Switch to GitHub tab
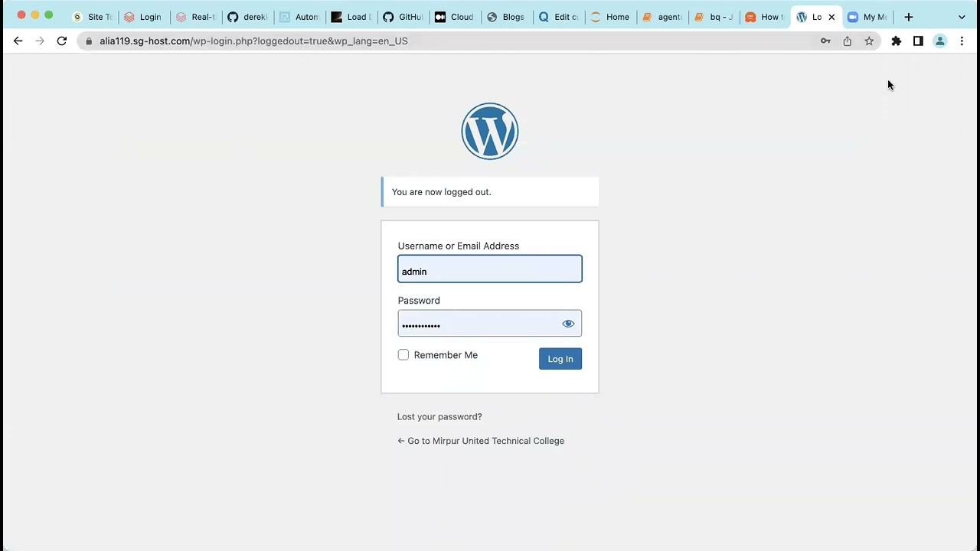 pos(403,17)
